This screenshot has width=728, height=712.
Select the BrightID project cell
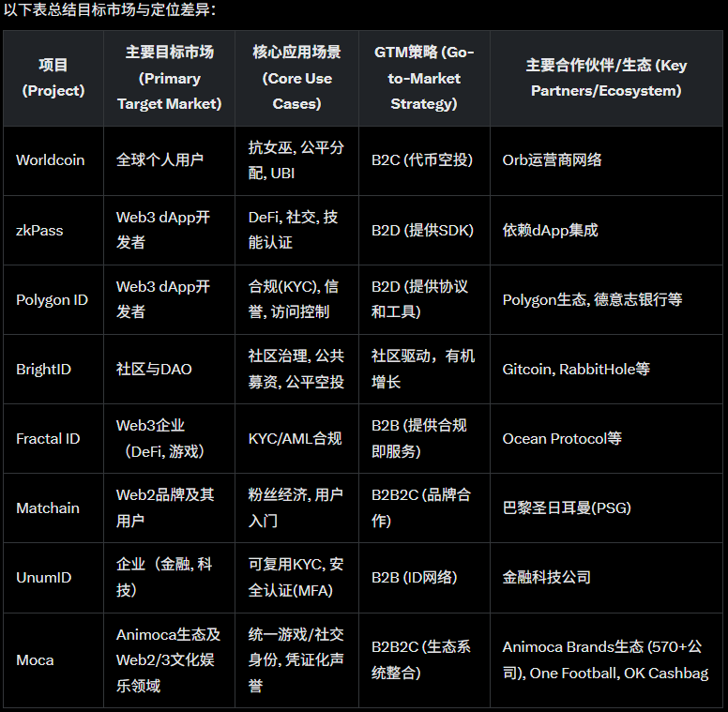[x=53, y=370]
